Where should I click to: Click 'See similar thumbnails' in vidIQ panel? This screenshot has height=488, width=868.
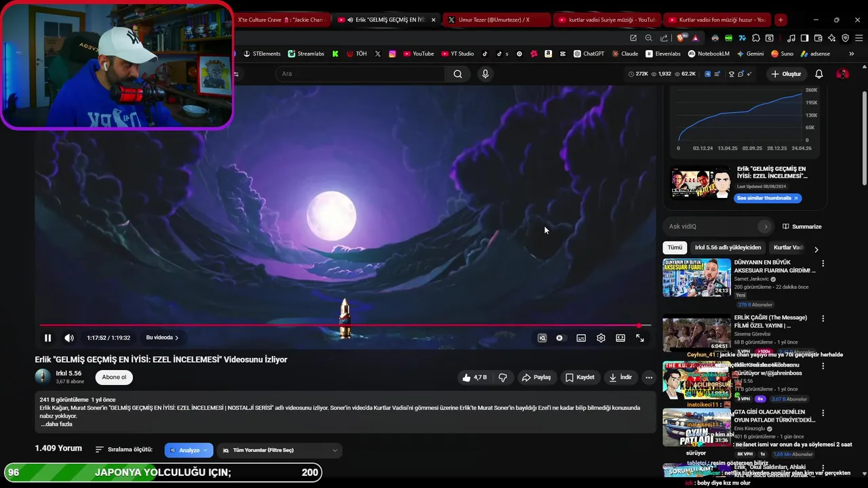point(768,198)
